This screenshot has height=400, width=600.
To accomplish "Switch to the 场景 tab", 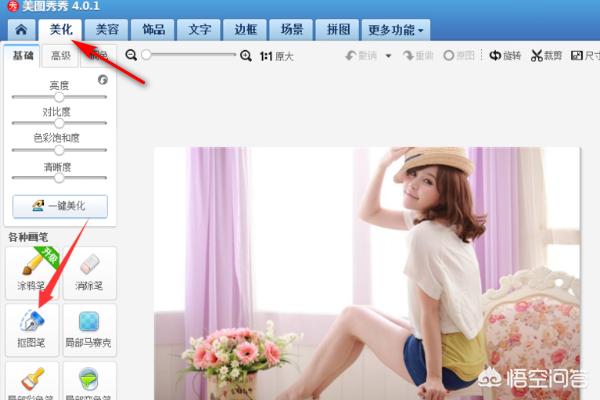I will (292, 29).
